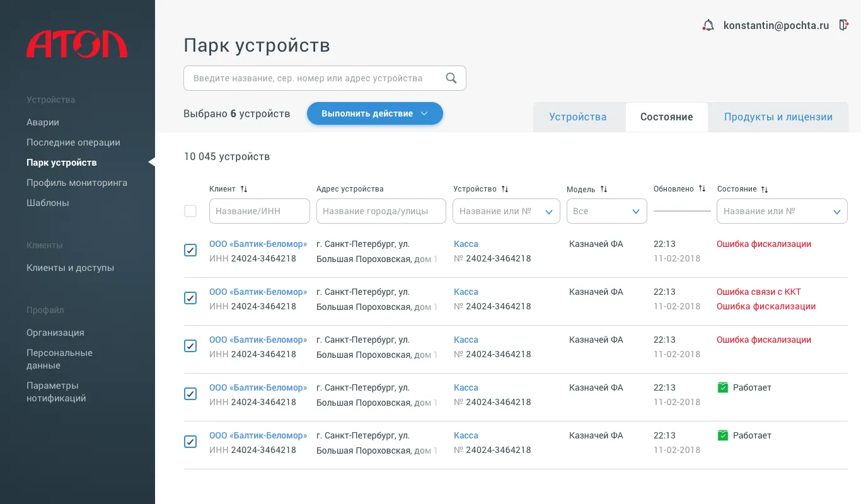Click the green Работает icon in last row
The width and height of the screenshot is (861, 504).
[x=723, y=435]
